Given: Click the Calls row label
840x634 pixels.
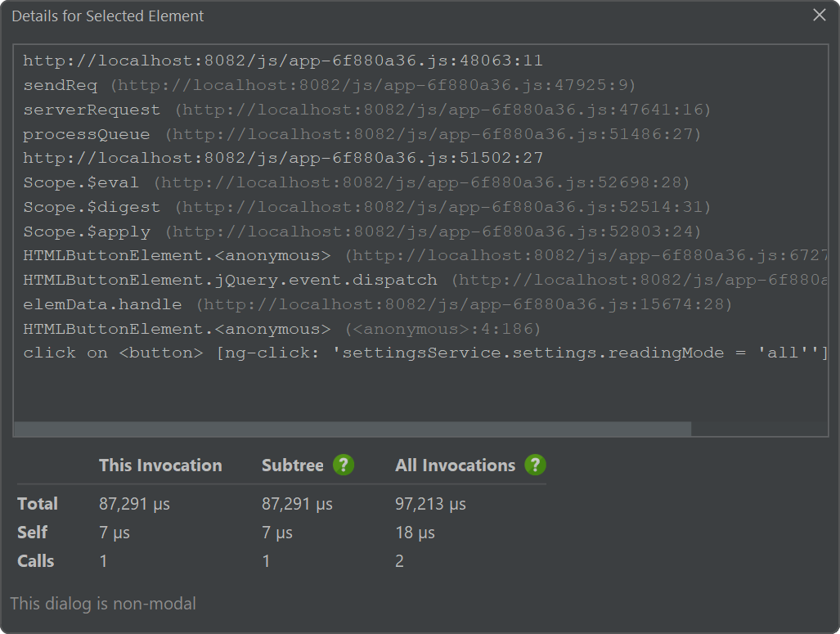Looking at the screenshot, I should click(x=36, y=561).
